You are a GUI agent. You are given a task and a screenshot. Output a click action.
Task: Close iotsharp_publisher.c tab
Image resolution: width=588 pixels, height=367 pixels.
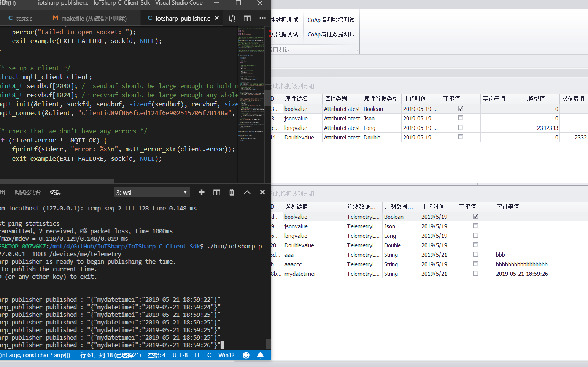click(x=217, y=18)
